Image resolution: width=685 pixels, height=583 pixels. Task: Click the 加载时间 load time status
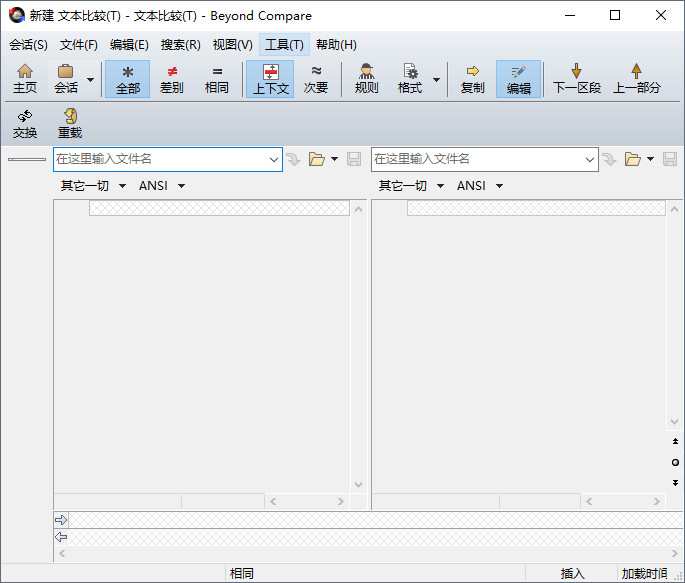tap(644, 573)
